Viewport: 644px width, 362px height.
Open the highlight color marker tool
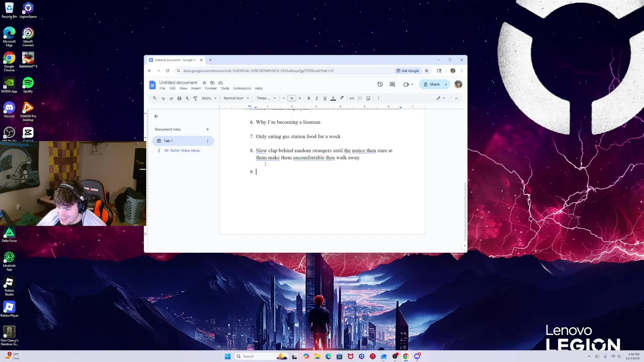tap(342, 98)
